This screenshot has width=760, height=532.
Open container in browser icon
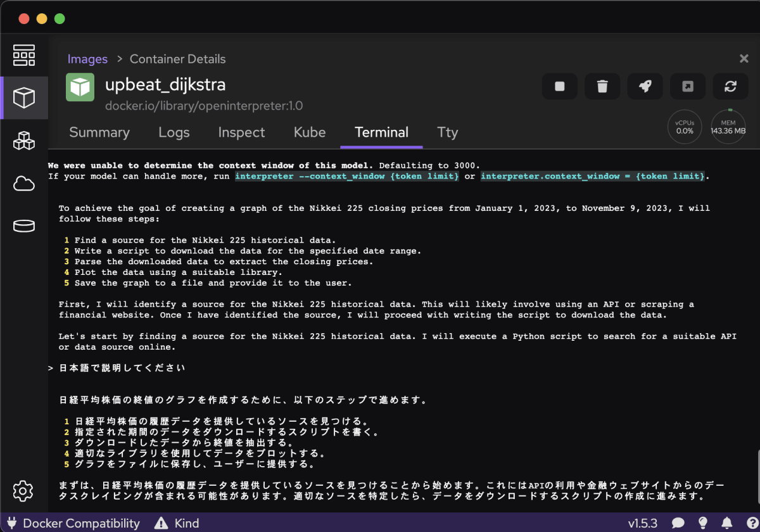click(x=688, y=86)
